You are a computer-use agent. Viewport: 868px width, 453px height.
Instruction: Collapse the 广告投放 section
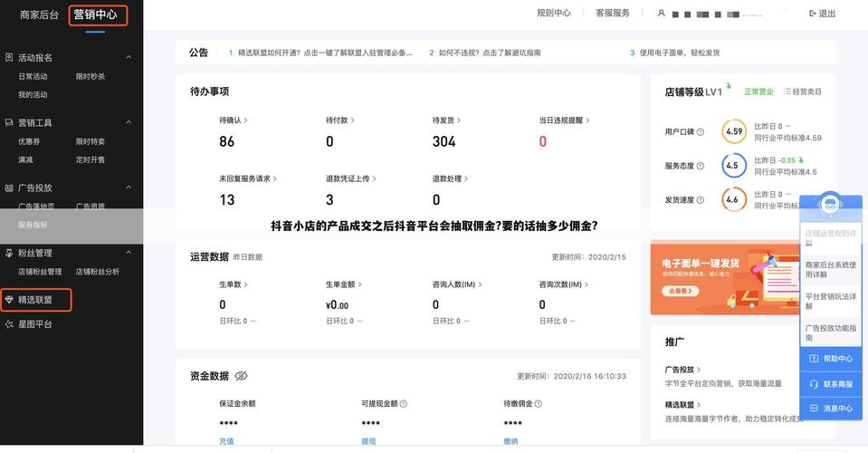129,188
